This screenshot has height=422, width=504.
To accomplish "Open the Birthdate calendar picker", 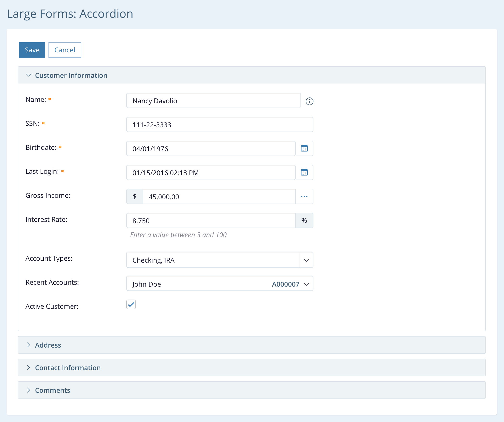I will pos(304,148).
